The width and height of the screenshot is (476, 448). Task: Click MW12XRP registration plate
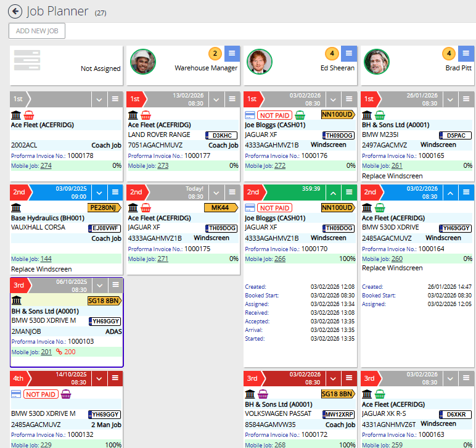pyautogui.click(x=339, y=415)
